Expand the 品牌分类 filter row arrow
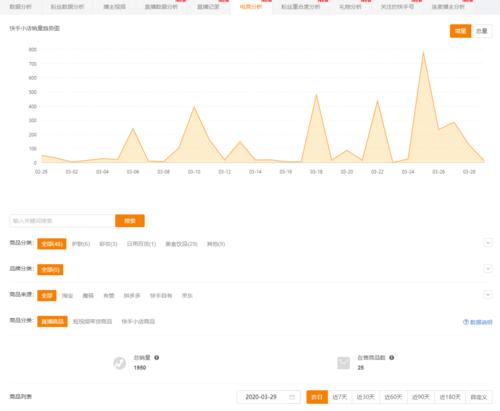The image size is (500, 411). tap(488, 269)
